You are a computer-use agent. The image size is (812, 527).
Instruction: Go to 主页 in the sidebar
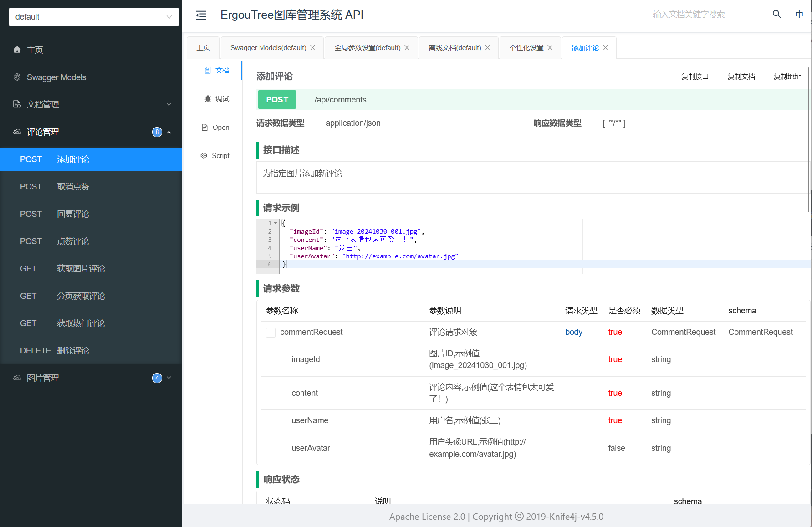[x=35, y=50]
